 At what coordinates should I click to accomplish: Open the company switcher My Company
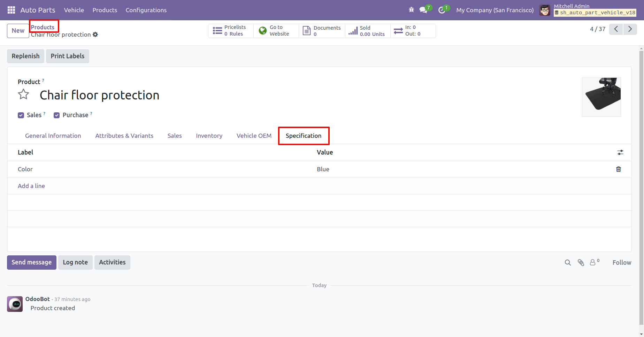click(495, 10)
